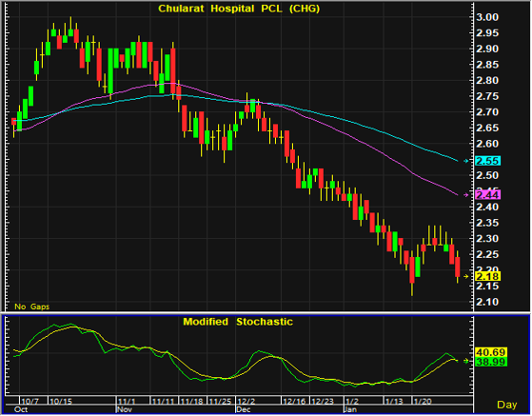Click the Oct month label
This screenshot has height=416, width=532.
(21, 409)
